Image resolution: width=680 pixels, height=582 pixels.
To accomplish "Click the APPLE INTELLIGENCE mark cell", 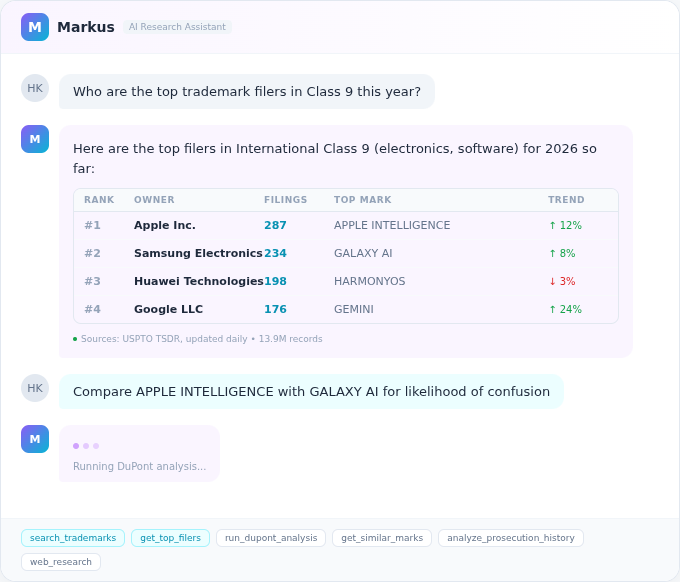I will click(392, 225).
